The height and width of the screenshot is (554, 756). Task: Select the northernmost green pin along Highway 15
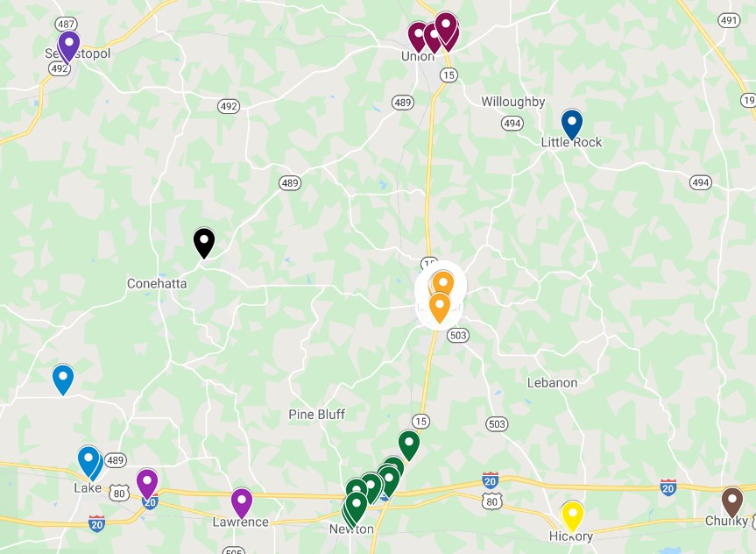pos(409,445)
